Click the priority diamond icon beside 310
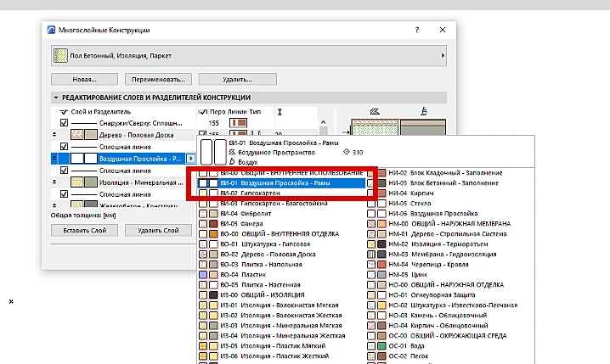610x364 pixels. click(x=347, y=152)
